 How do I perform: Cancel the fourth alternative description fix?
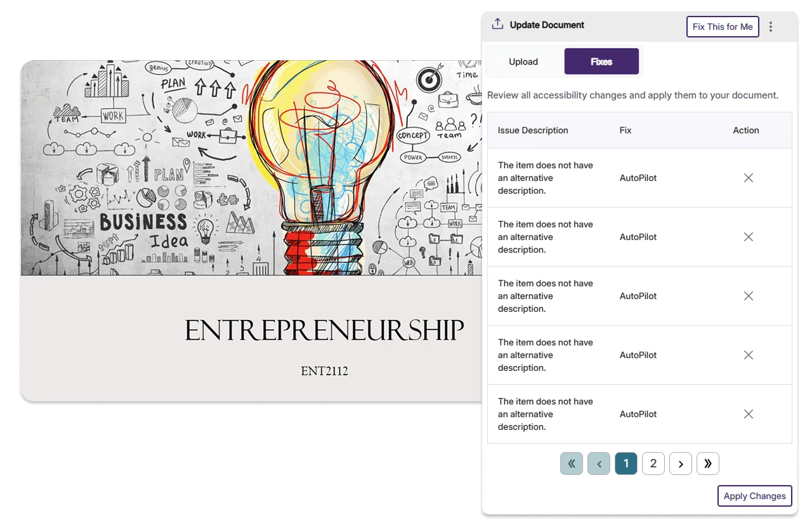coord(749,355)
